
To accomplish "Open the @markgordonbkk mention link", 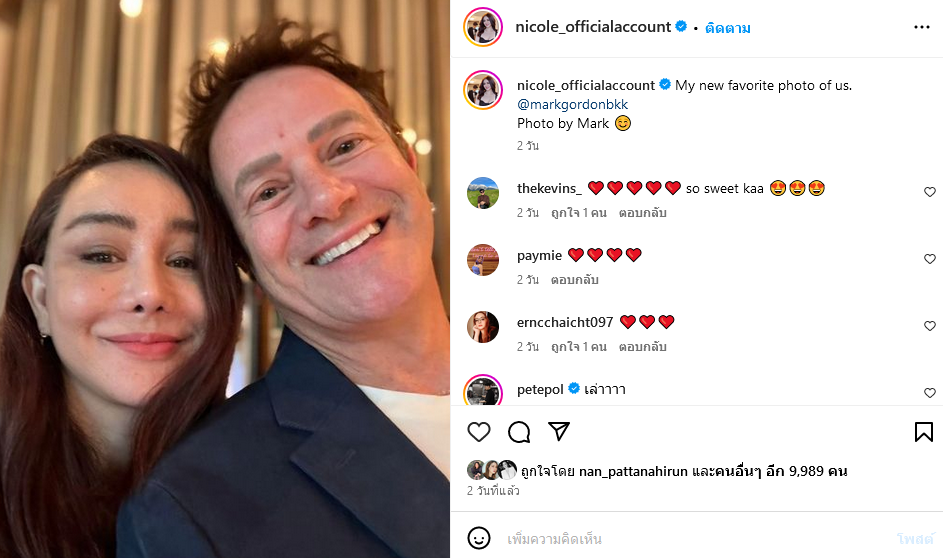I will (x=572, y=104).
